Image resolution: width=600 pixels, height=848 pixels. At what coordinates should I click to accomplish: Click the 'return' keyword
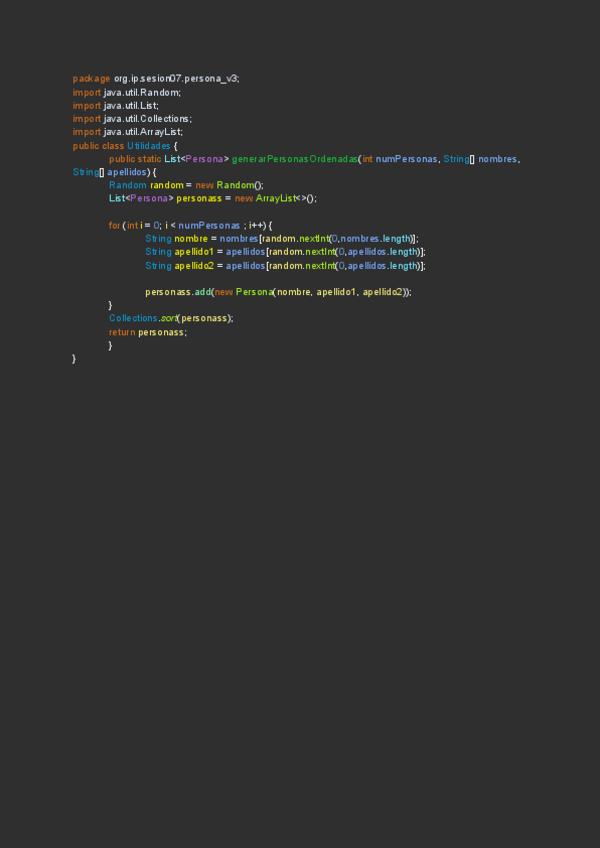tap(122, 332)
